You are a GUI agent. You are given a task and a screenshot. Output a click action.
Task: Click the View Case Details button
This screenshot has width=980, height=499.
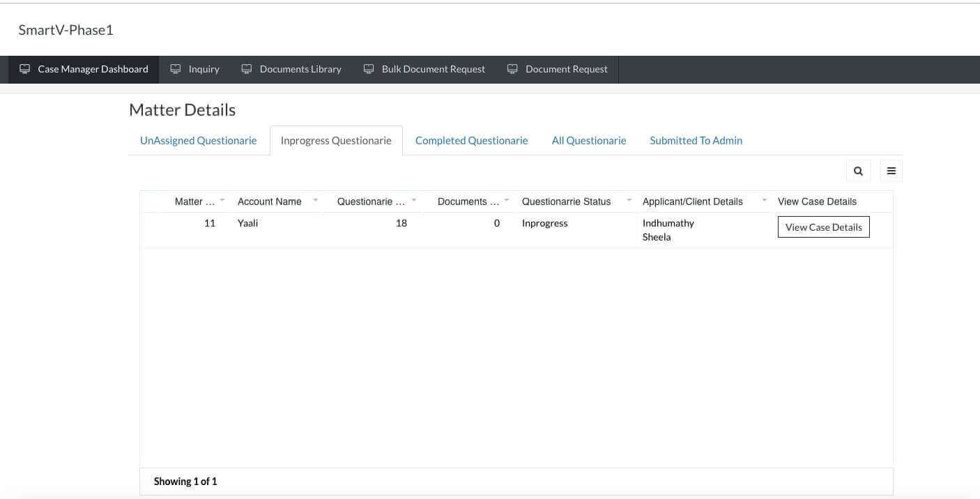click(824, 227)
